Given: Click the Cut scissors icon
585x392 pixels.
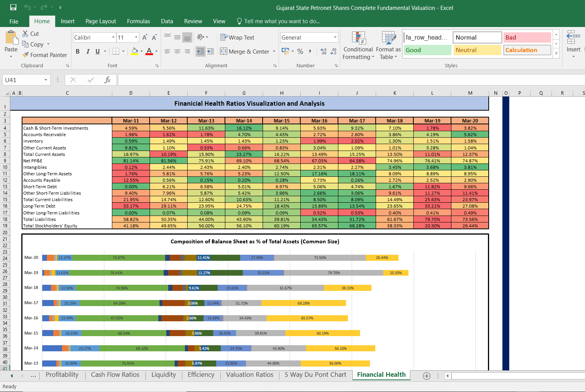Looking at the screenshot, I should [x=25, y=33].
